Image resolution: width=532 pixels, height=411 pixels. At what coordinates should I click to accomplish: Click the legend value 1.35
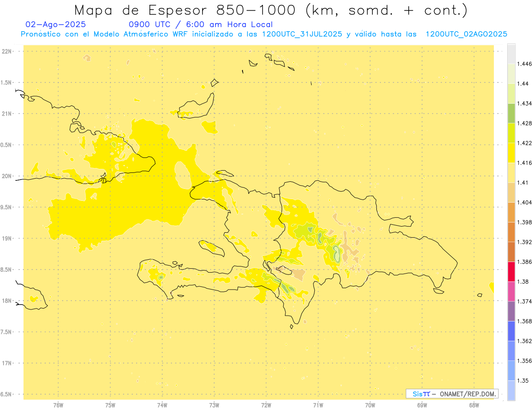[523, 380]
